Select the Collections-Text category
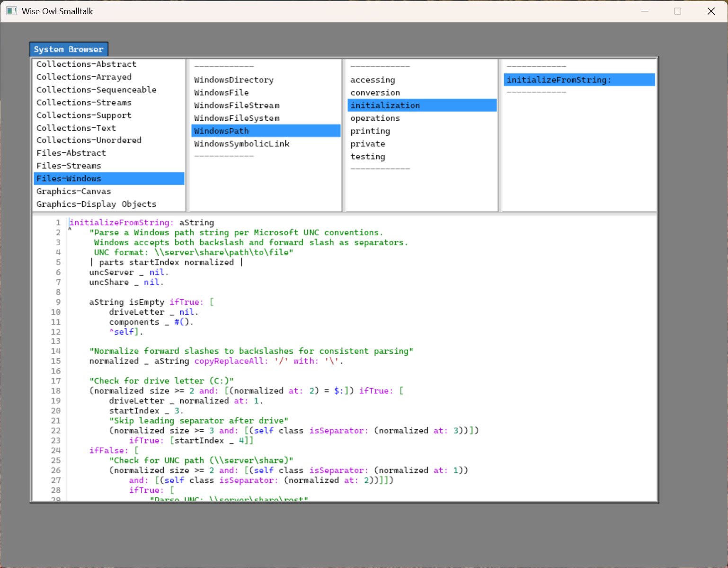The image size is (728, 568). tap(76, 128)
